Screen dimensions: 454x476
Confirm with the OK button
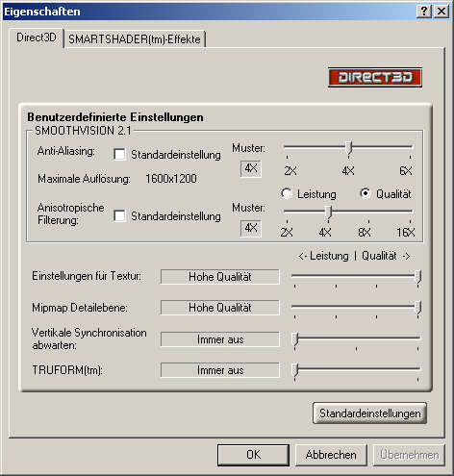[253, 455]
